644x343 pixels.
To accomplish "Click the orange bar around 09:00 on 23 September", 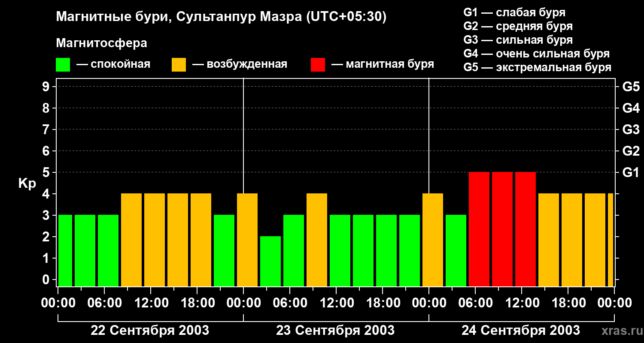I will [317, 240].
